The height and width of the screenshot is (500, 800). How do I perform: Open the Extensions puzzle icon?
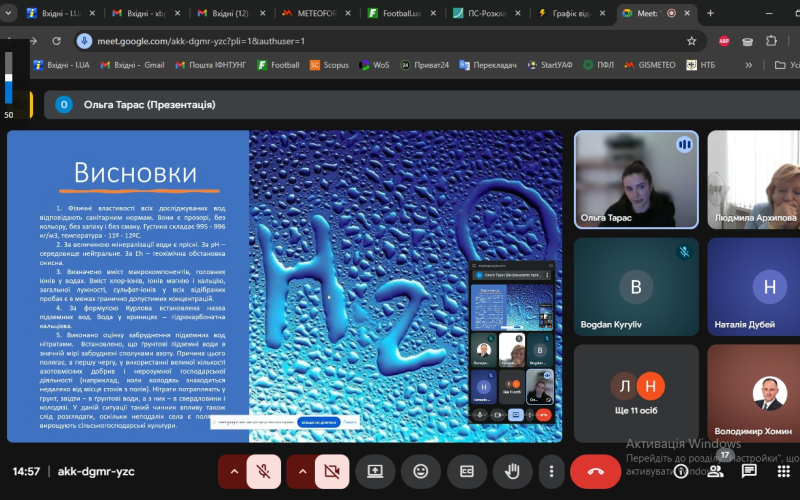pyautogui.click(x=771, y=41)
